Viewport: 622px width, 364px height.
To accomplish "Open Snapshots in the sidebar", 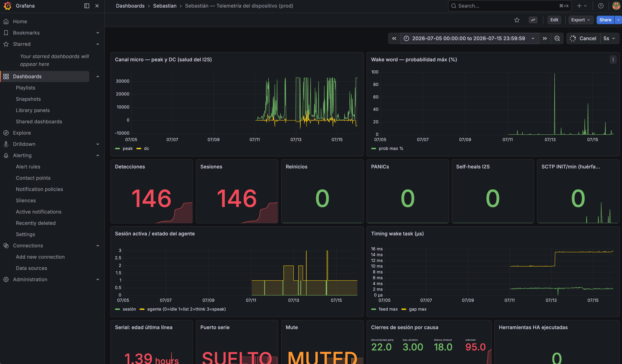I will pyautogui.click(x=28, y=99).
